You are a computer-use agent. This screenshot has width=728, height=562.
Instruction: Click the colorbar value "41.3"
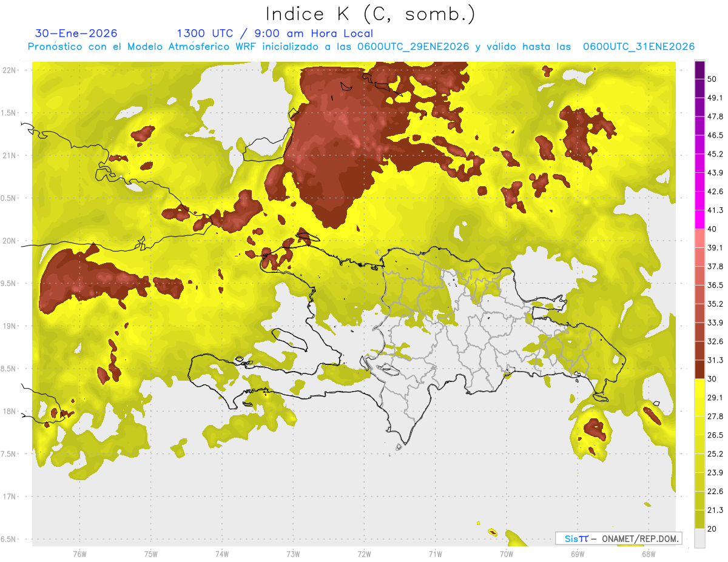715,210
